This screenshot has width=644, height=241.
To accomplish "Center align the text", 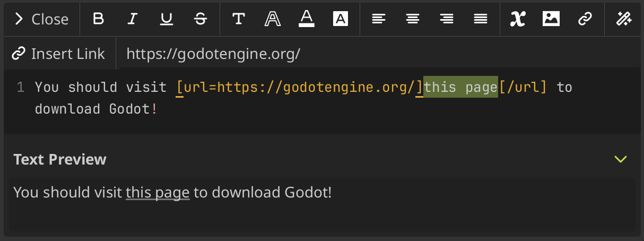I will pos(412,19).
